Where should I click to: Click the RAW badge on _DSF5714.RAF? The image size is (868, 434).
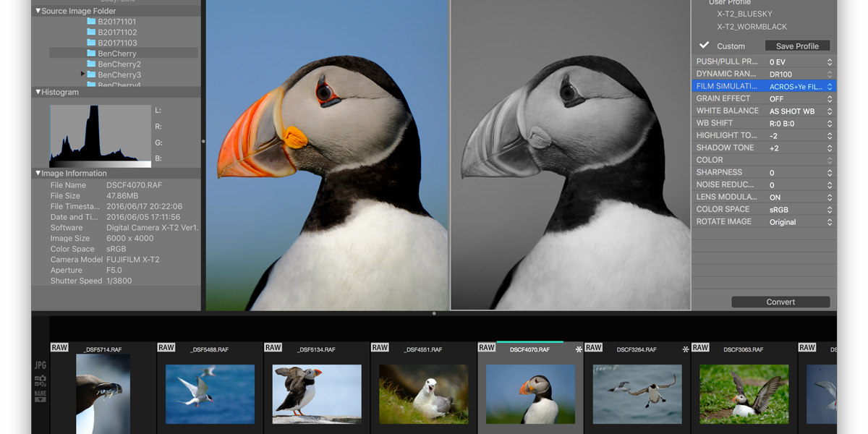point(59,347)
